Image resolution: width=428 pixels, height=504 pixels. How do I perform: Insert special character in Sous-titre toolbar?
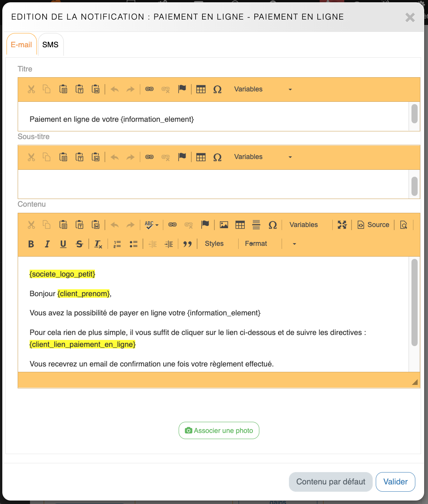217,157
